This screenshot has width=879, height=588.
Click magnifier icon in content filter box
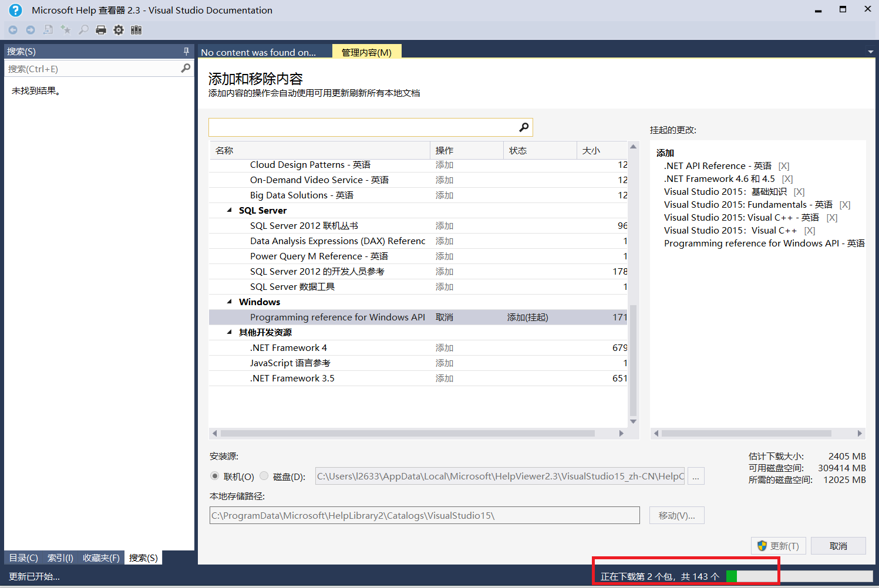[x=524, y=127]
